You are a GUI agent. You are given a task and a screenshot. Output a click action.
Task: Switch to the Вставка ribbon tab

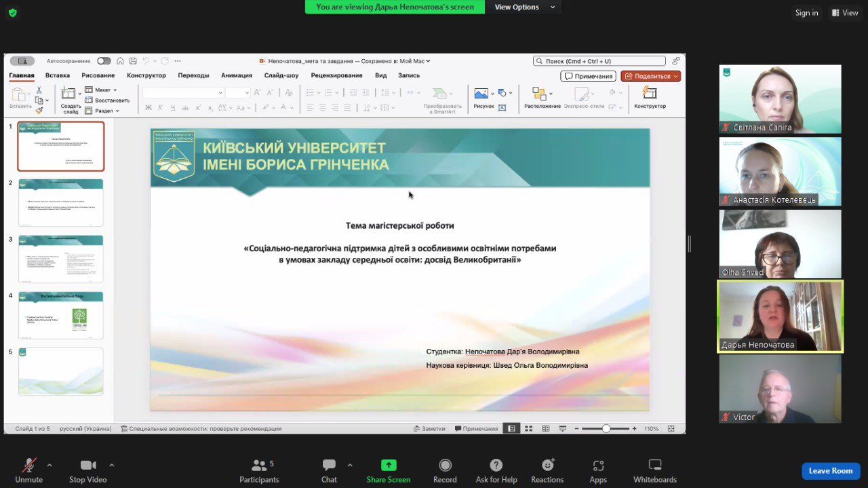pos(57,75)
